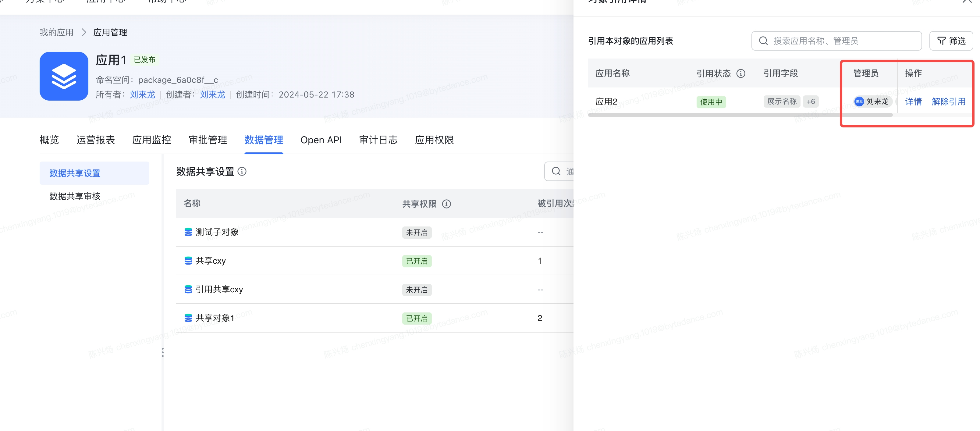Click the horizontal scrollbar under 应用2 row
Viewport: 980px width, 431px height.
(x=740, y=115)
